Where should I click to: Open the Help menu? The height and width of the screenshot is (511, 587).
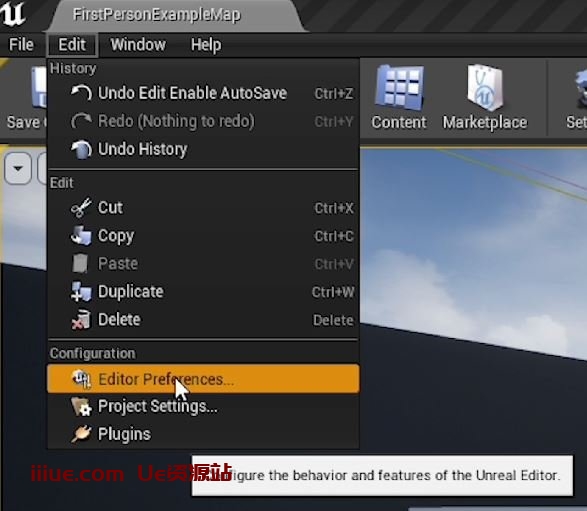pos(206,45)
